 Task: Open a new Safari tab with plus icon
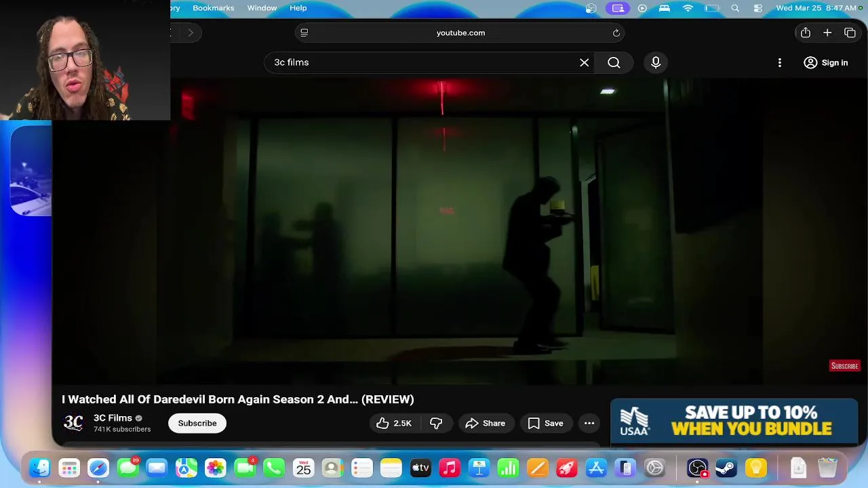(827, 33)
